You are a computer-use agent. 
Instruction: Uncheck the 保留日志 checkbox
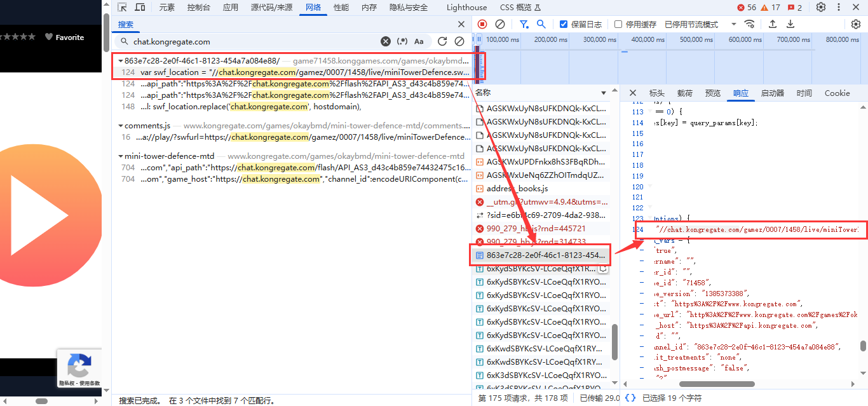point(563,24)
